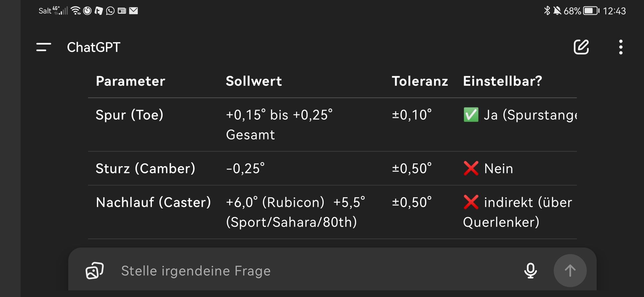Tap the Toleranz column header

point(420,81)
